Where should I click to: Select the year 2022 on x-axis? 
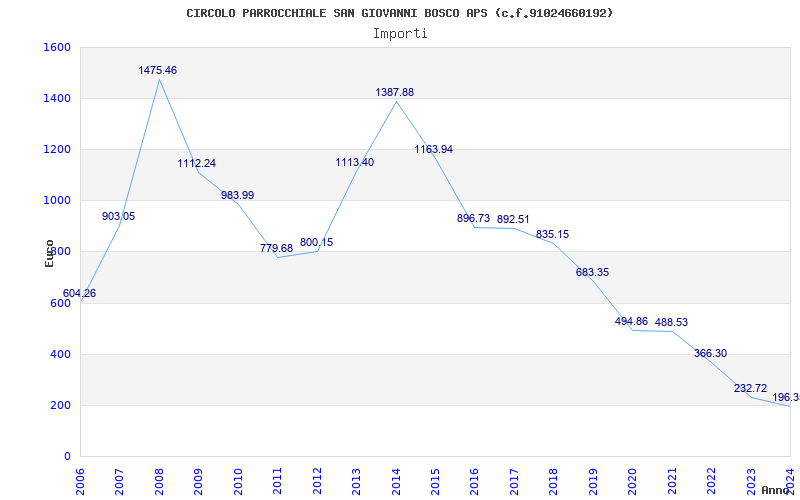[x=711, y=481]
